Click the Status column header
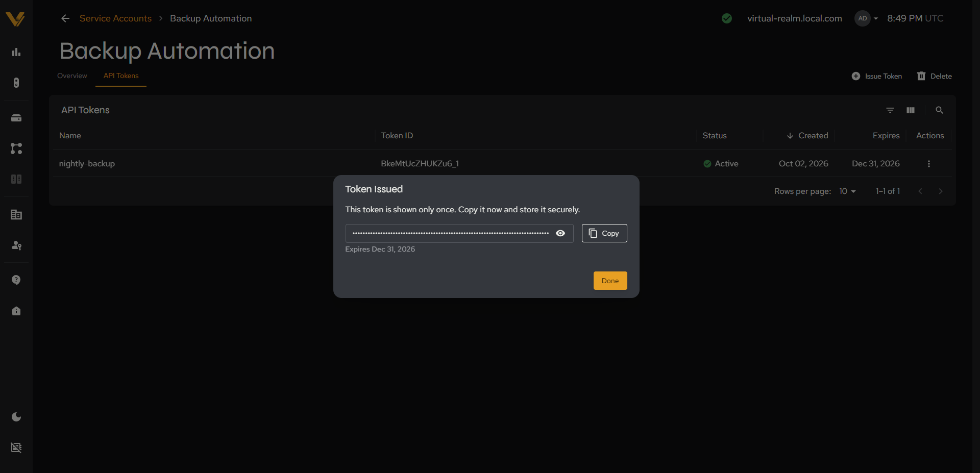The image size is (980, 473). [x=715, y=136]
